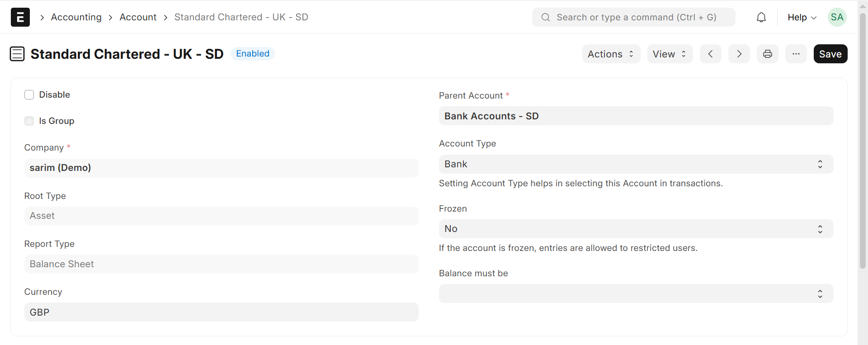This screenshot has width=868, height=345.
Task: Expand the Frozen dropdown
Action: point(636,229)
